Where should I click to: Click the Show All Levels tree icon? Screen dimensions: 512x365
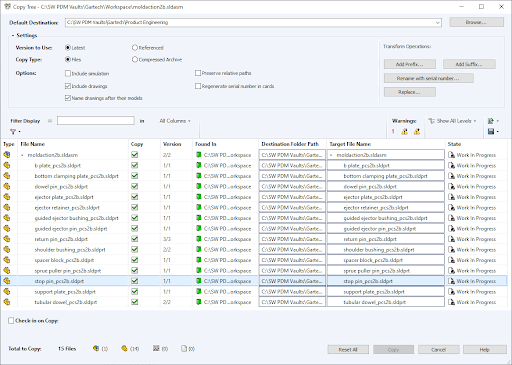coord(431,121)
